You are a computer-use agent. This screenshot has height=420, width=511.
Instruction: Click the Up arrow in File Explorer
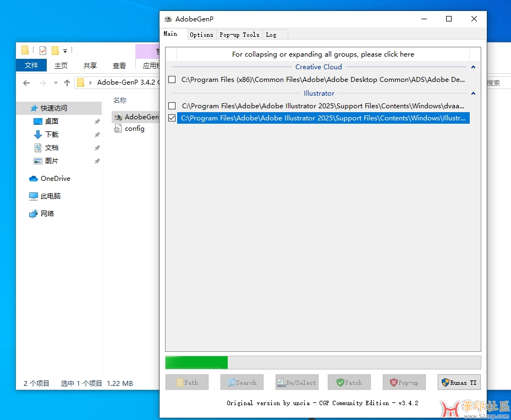coord(67,82)
